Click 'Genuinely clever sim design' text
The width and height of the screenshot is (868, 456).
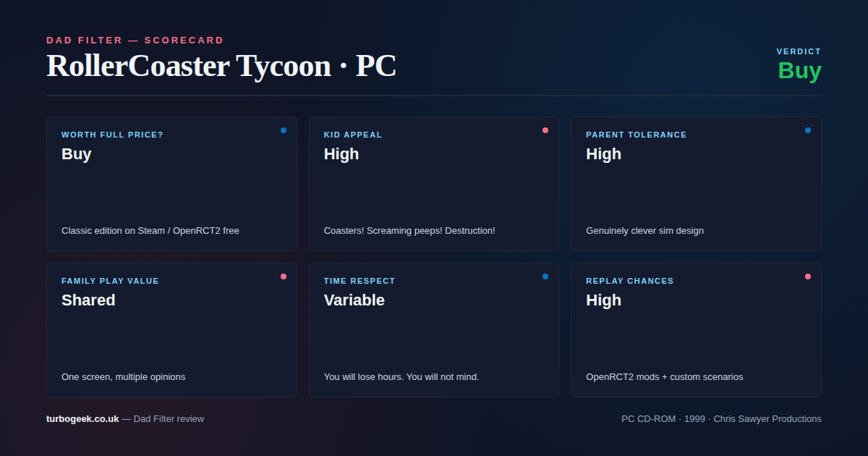click(x=644, y=231)
